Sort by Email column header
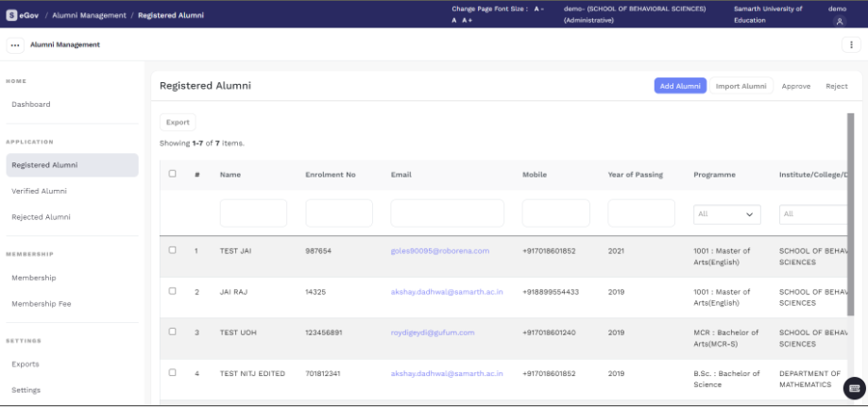 400,175
